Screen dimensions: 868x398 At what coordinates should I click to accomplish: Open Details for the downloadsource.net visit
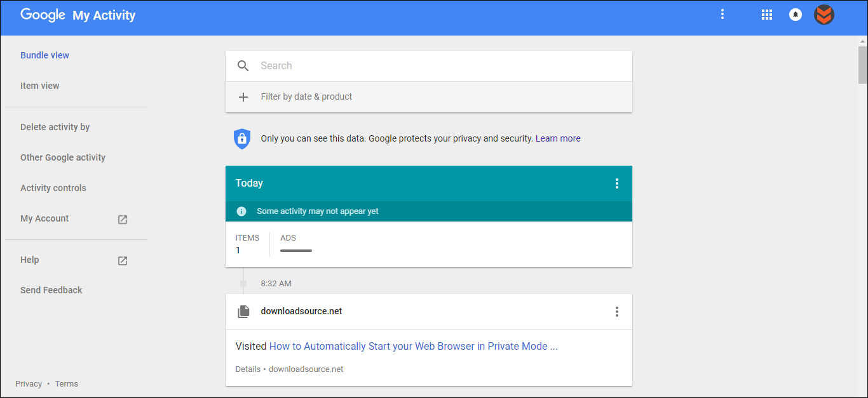248,369
